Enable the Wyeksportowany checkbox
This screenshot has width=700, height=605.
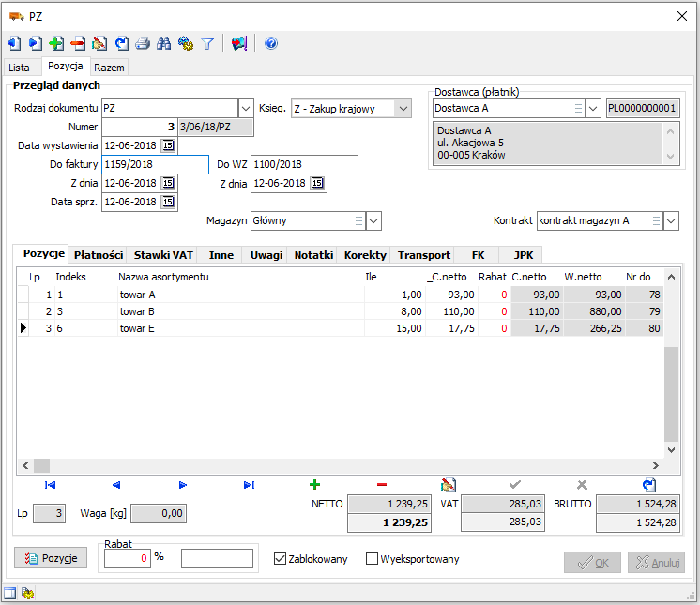[372, 559]
